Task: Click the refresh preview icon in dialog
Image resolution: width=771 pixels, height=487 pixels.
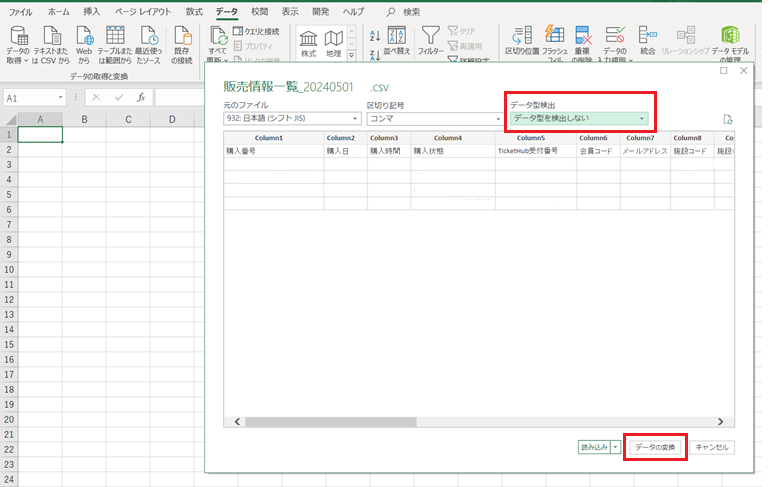Action: coord(727,119)
